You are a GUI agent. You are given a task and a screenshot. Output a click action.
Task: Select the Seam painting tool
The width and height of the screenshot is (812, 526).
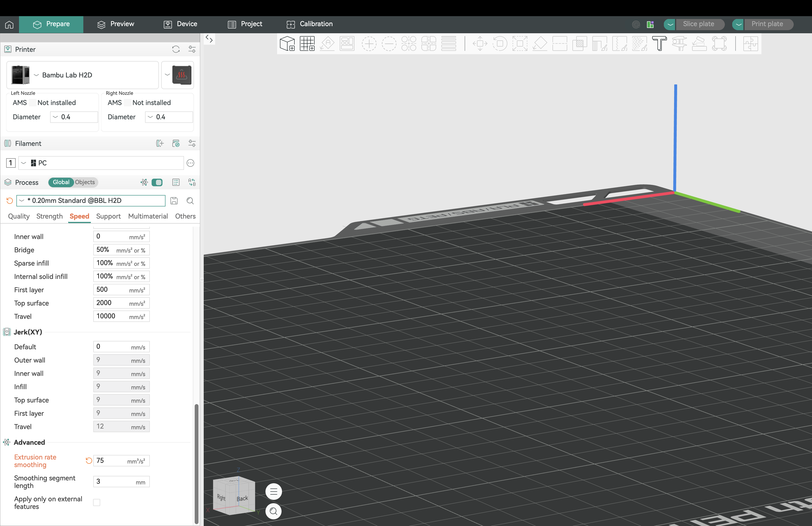pos(620,44)
